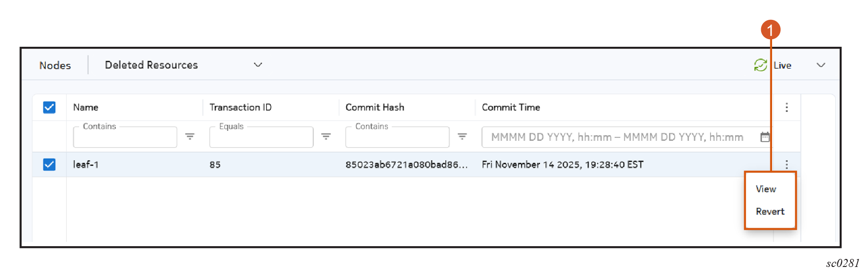The image size is (868, 275).
Task: Click the Name Contains filter field
Action: click(125, 137)
